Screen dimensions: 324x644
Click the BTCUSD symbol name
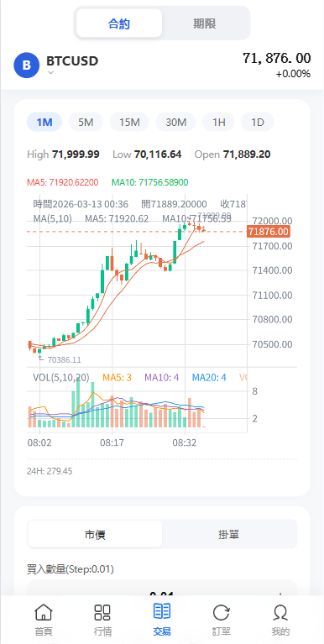point(72,60)
